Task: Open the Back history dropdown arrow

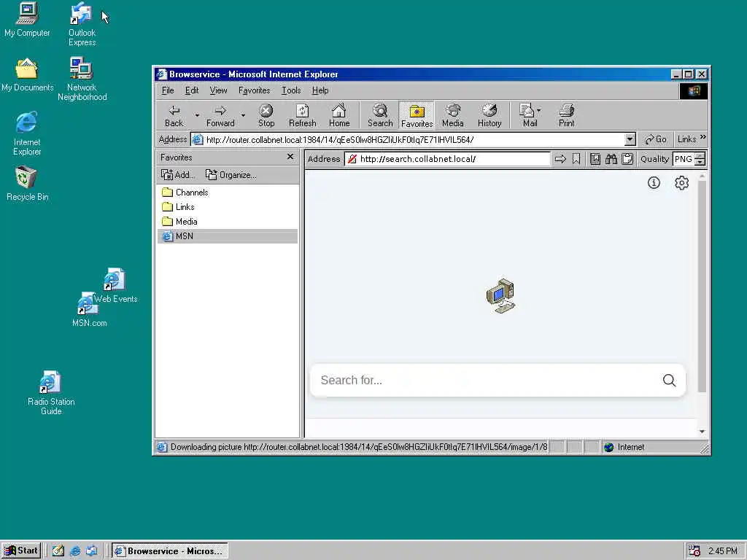Action: [x=197, y=116]
